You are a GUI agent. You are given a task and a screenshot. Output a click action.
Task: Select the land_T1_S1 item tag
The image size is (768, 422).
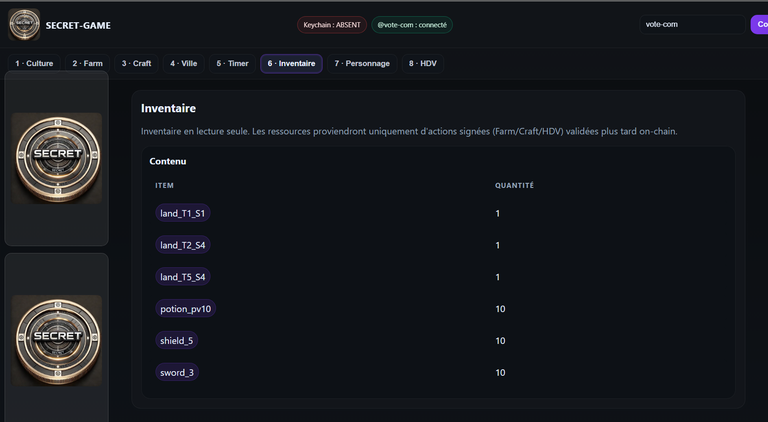point(183,213)
